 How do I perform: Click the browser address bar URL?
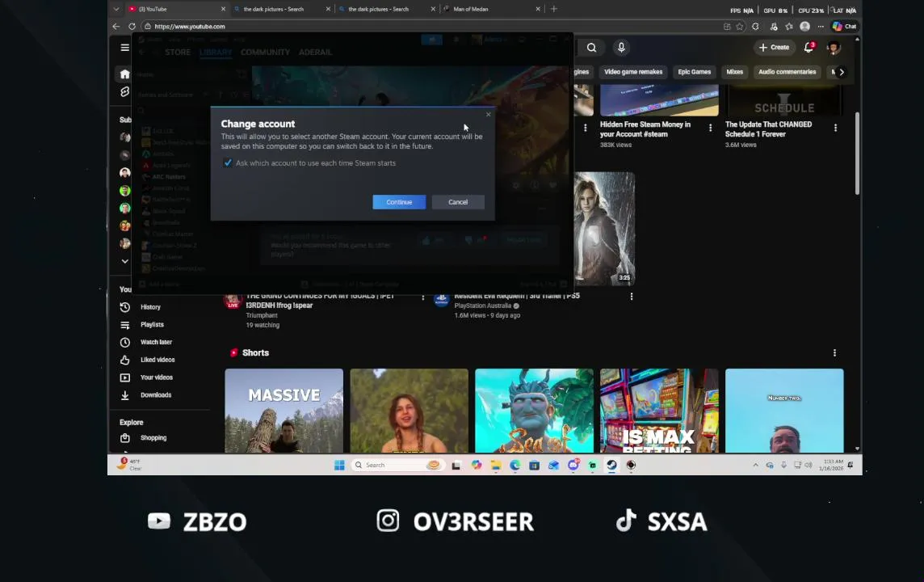click(x=190, y=27)
